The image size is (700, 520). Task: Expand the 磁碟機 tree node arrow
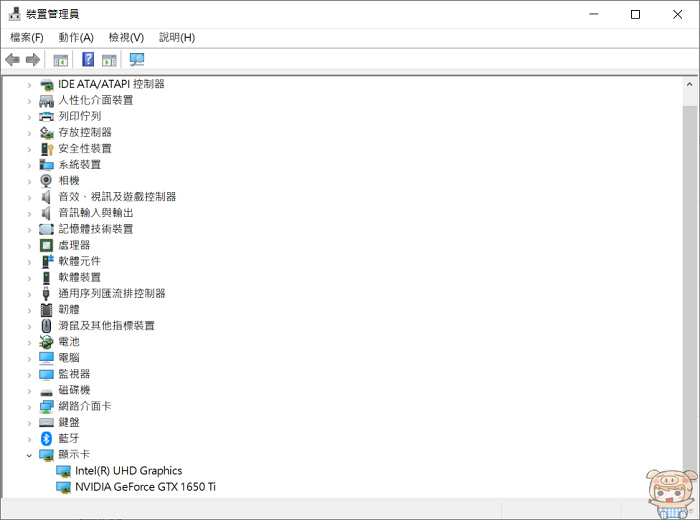pyautogui.click(x=29, y=391)
